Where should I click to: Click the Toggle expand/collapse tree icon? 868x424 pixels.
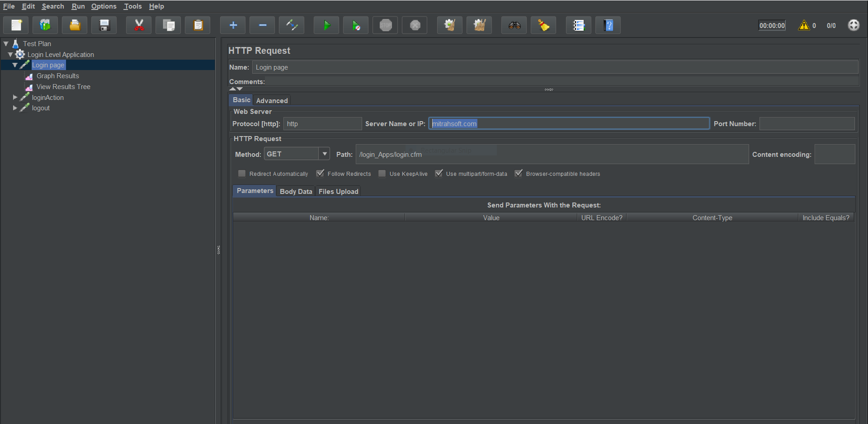[292, 25]
